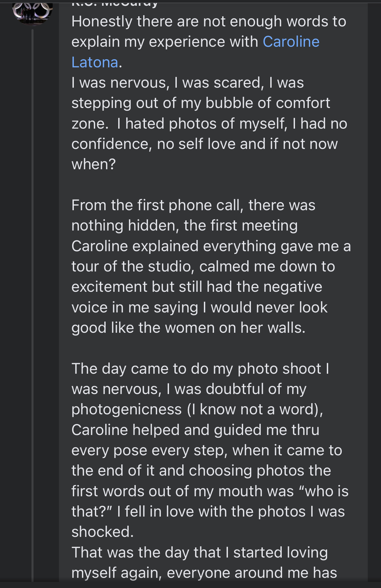Tap the blue 'Latona' mention link
The width and height of the screenshot is (381, 588).
tap(95, 62)
